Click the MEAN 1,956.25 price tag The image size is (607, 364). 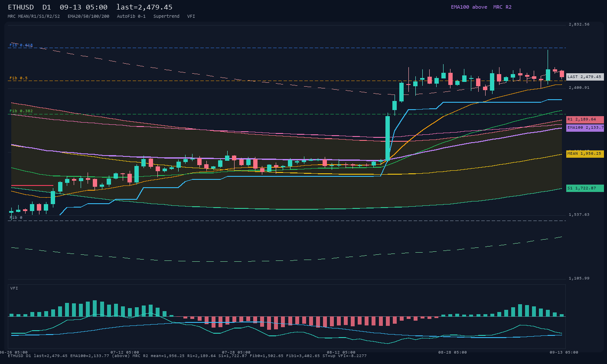coord(585,153)
